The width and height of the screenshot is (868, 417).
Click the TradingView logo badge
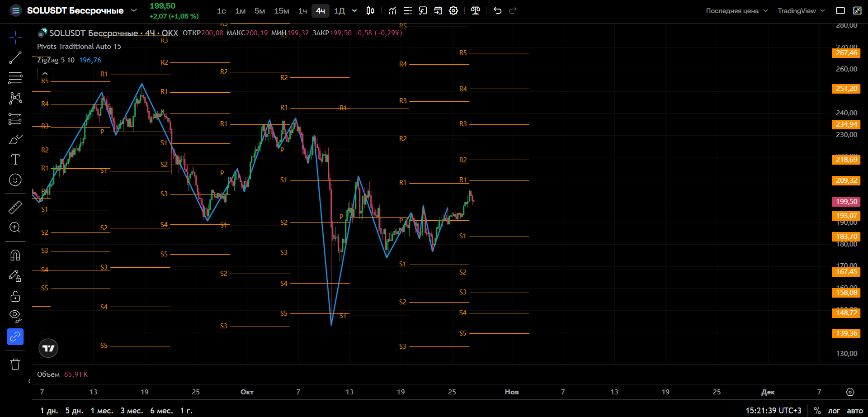tap(48, 348)
